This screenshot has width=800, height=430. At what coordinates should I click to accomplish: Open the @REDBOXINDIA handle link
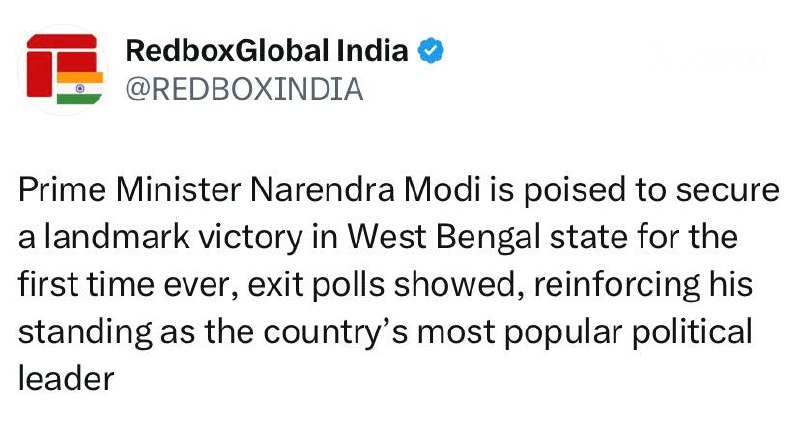coord(244,89)
